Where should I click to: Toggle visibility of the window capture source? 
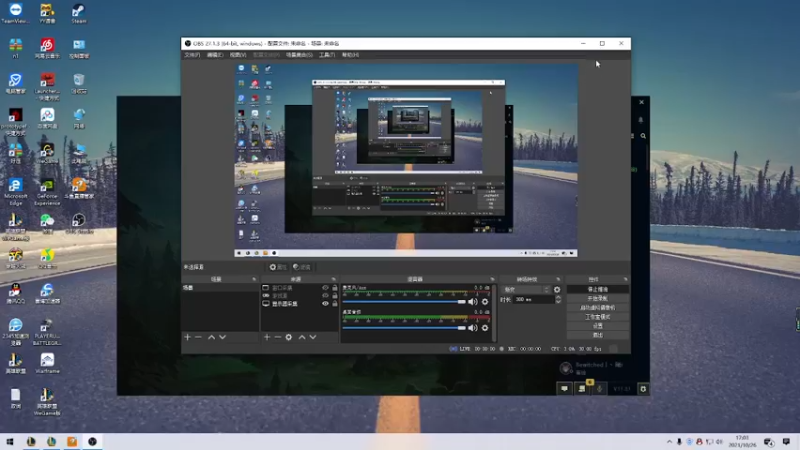[325, 288]
